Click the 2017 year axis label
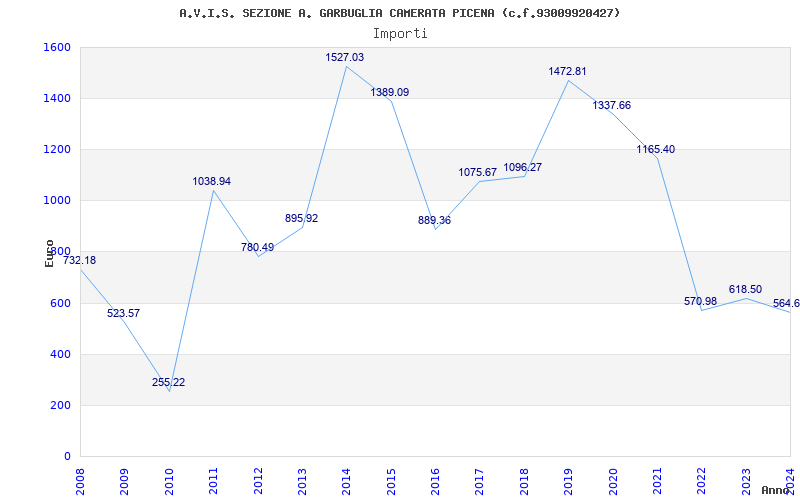 coord(480,481)
